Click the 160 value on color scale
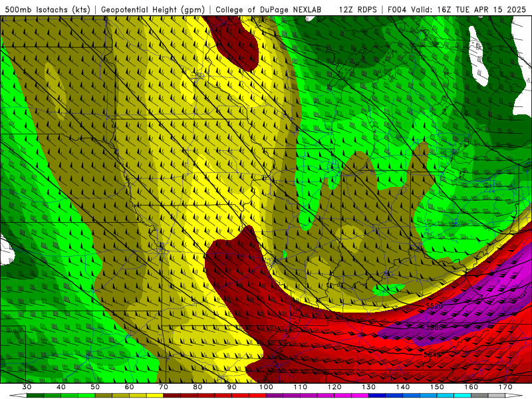Image resolution: width=532 pixels, height=399 pixels. [x=471, y=387]
